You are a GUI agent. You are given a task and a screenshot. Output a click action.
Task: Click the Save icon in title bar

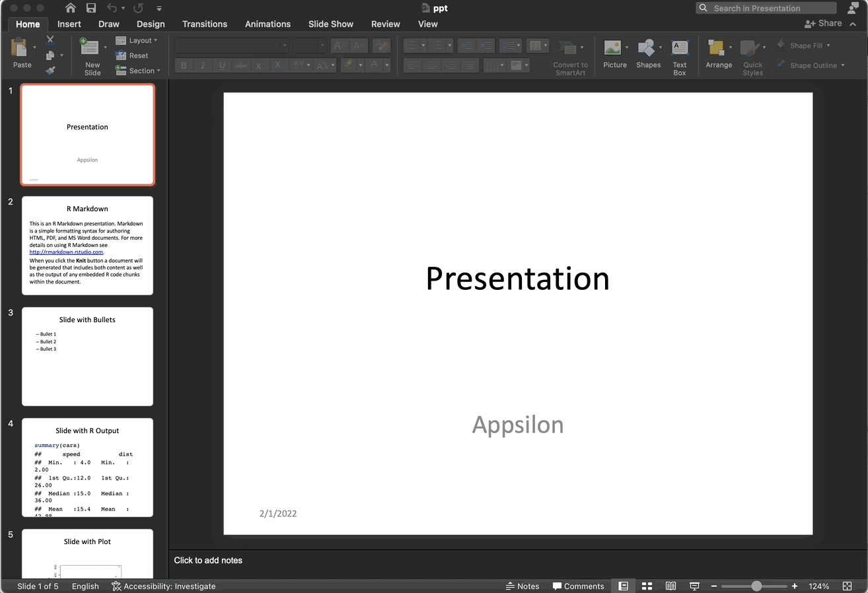[91, 8]
